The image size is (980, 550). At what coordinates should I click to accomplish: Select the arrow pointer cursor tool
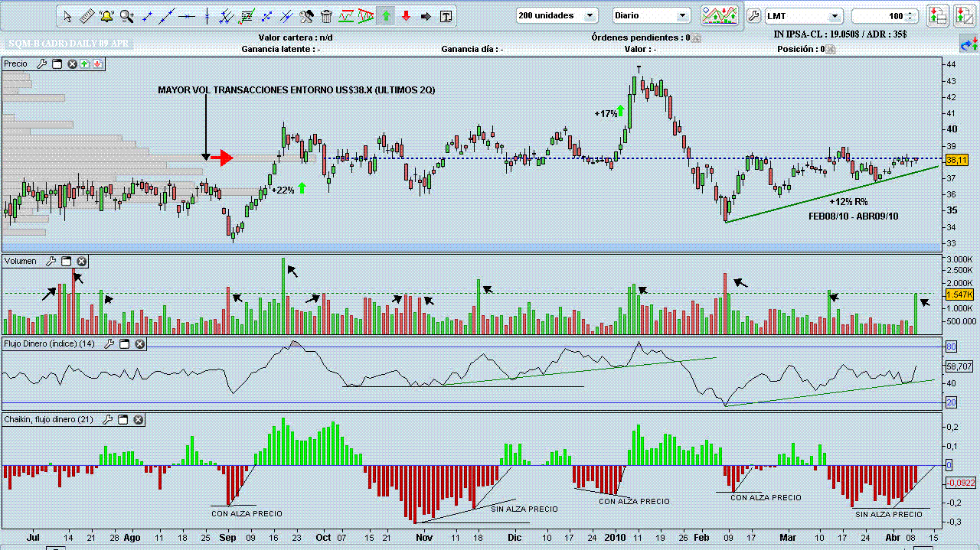point(67,15)
